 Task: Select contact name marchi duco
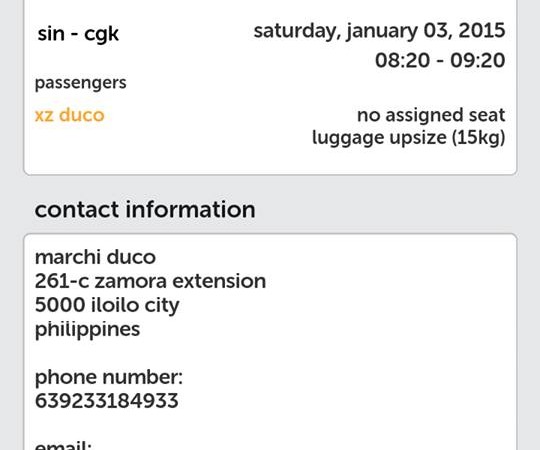coord(95,257)
